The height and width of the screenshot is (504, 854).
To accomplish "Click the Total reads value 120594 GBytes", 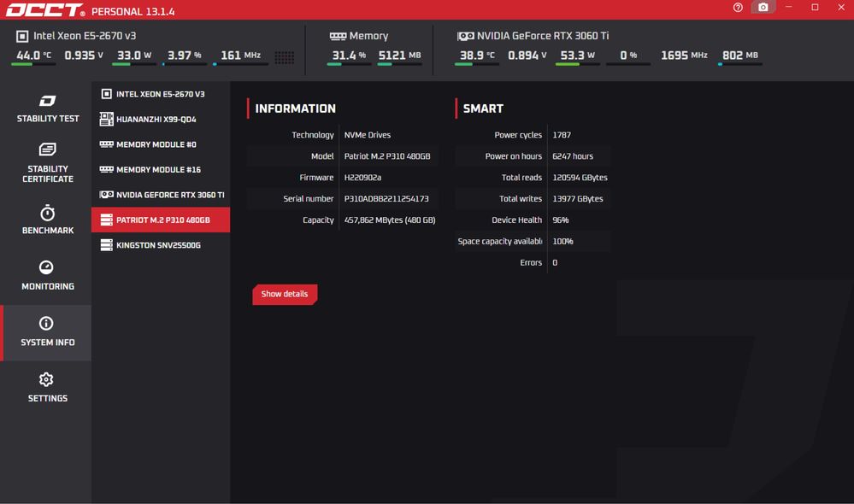I will (x=580, y=178).
